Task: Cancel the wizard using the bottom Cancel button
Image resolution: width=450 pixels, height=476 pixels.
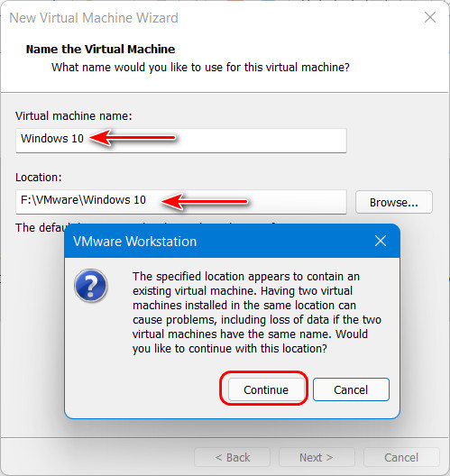Action: [401, 457]
